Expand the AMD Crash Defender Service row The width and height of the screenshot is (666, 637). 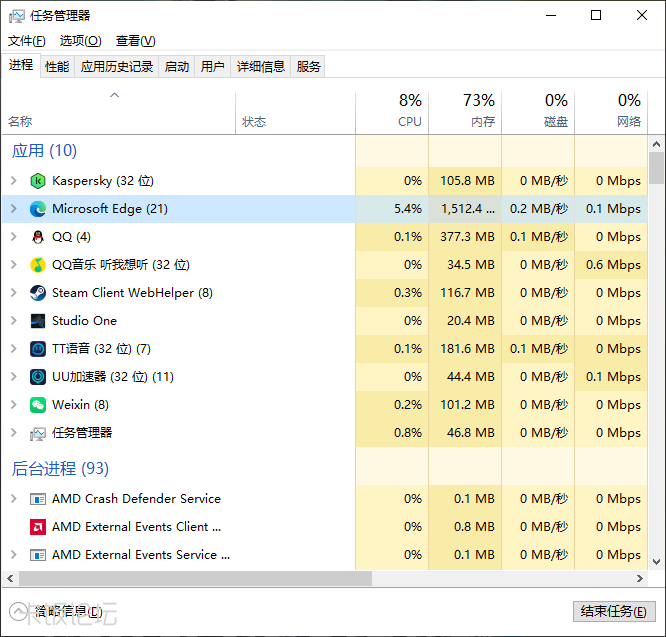14,499
